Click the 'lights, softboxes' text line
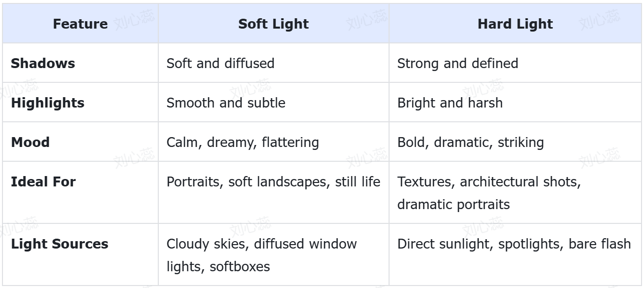Screen dimensions: 644x288 point(218,266)
